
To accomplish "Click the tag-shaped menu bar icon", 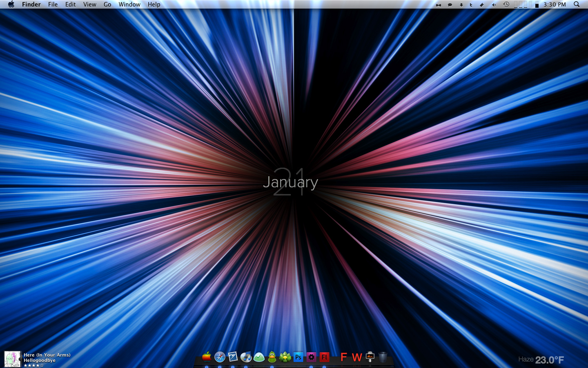I will click(x=482, y=5).
